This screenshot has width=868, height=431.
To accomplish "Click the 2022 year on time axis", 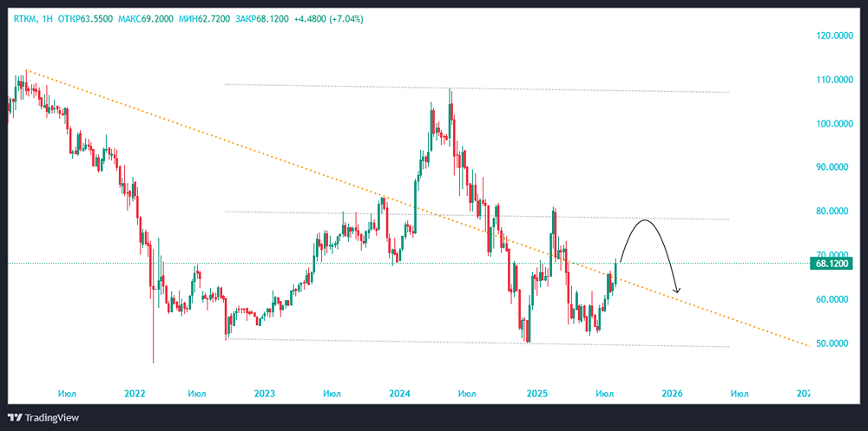I will pyautogui.click(x=134, y=394).
